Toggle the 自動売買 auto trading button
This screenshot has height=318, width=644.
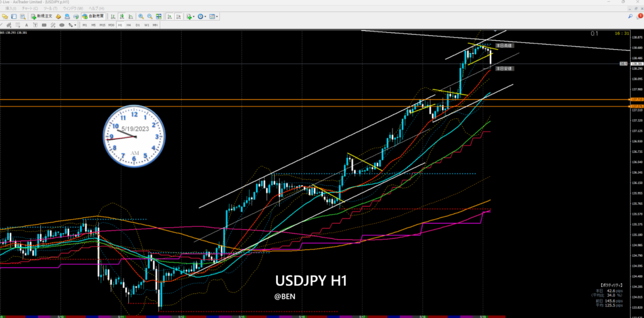(91, 16)
